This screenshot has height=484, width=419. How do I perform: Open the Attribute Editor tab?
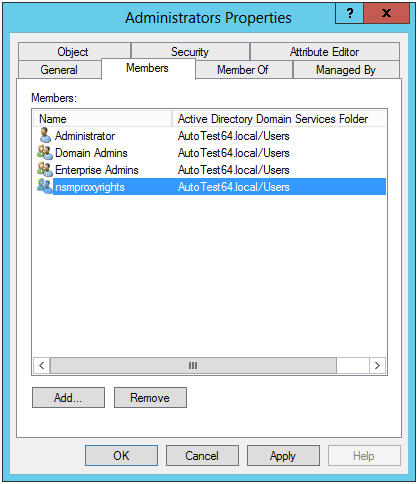point(324,52)
